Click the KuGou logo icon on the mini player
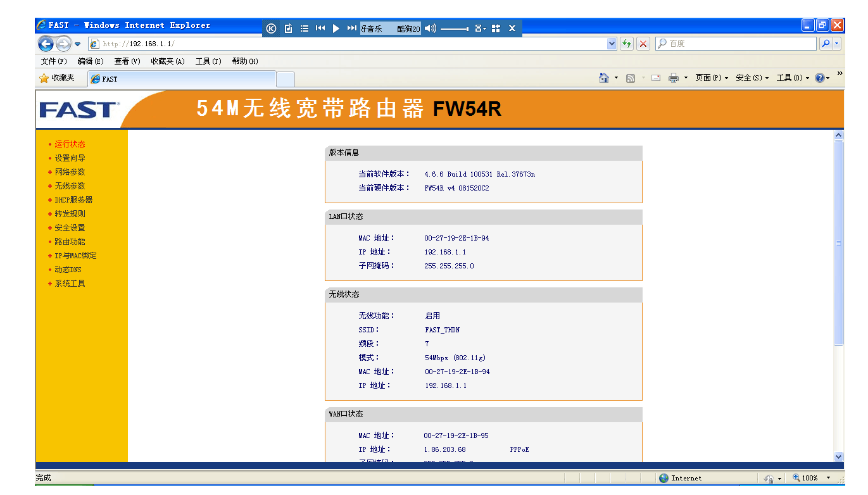This screenshot has height=495, width=868. pos(271,28)
